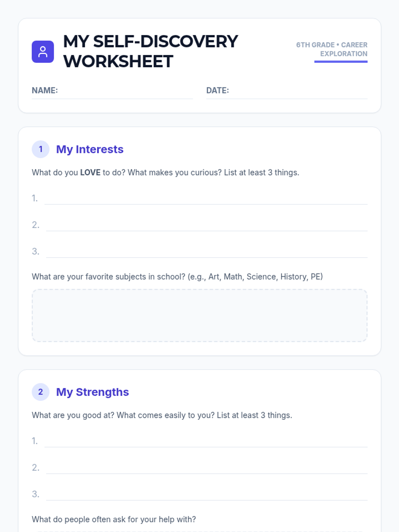Click the 'What are you good at' prompt
The height and width of the screenshot is (532, 399).
[x=162, y=415]
